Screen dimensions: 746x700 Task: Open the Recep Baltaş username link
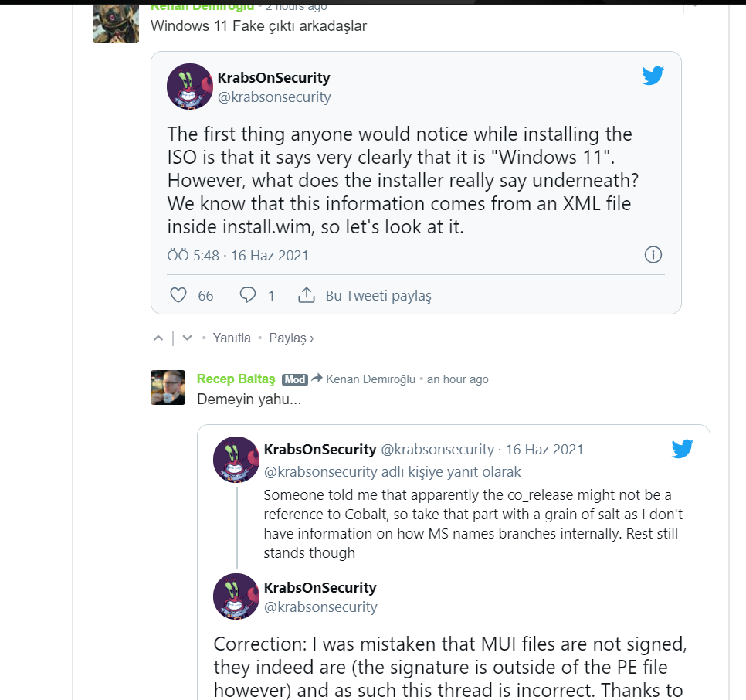tap(236, 379)
